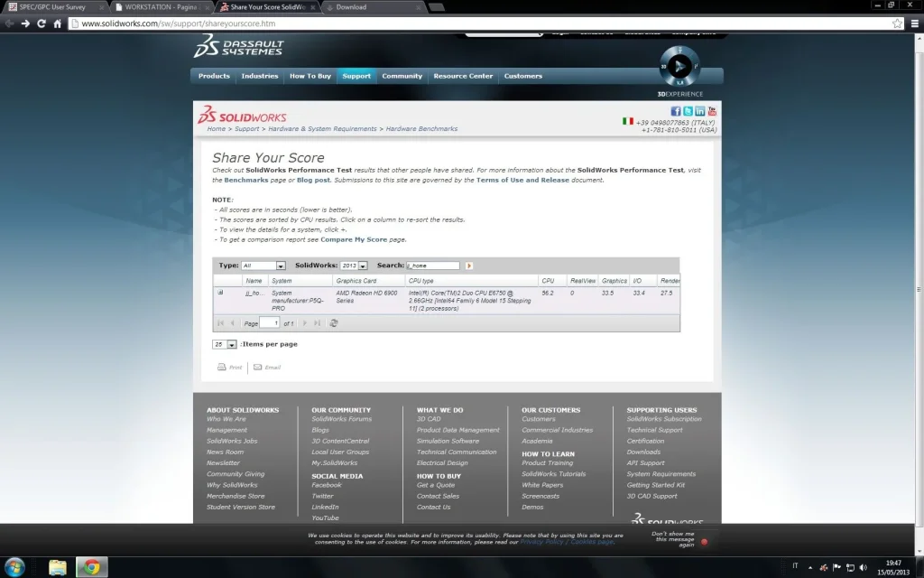Sort by the RealView column header
Viewport: 924px width, 578px height.
coord(582,281)
